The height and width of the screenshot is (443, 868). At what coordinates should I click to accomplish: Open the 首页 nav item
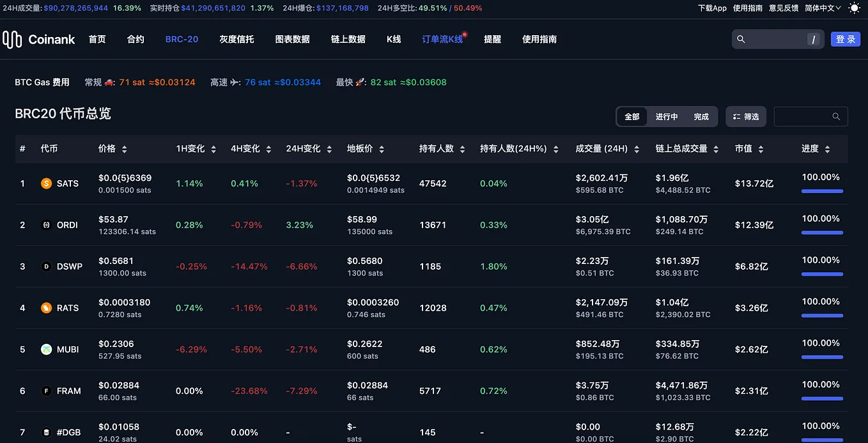97,40
